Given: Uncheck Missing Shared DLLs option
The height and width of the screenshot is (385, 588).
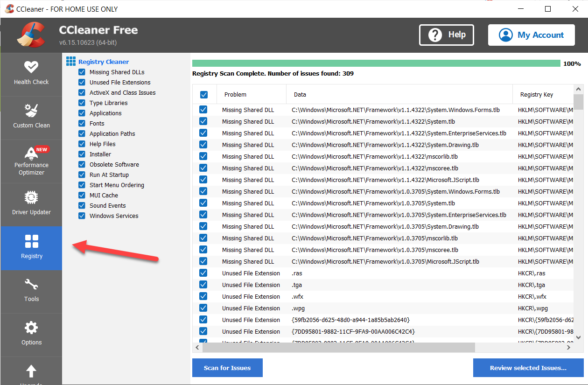Looking at the screenshot, I should pos(82,72).
